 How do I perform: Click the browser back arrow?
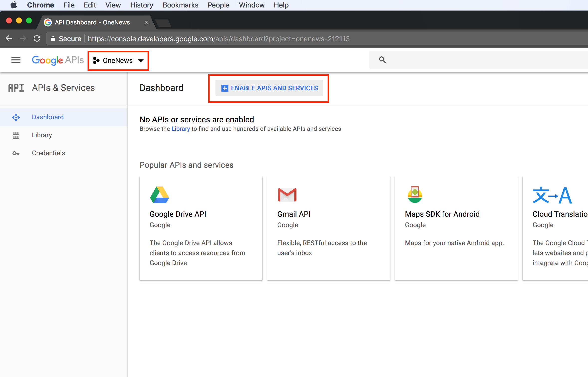tap(9, 39)
